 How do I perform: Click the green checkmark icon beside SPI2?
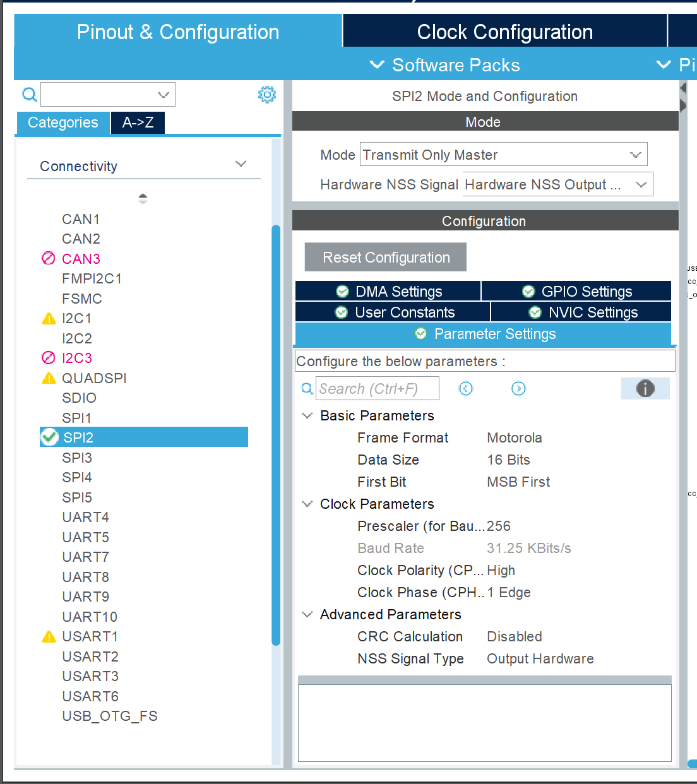pyautogui.click(x=49, y=437)
